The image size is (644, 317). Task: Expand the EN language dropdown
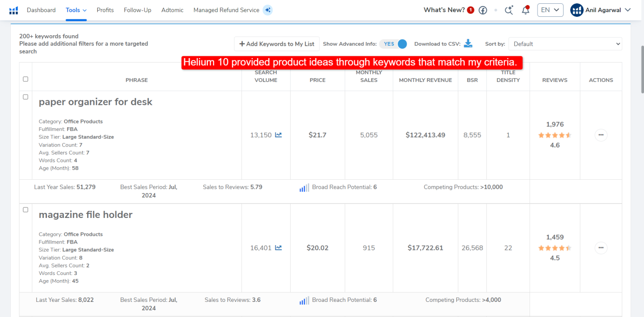coord(550,10)
